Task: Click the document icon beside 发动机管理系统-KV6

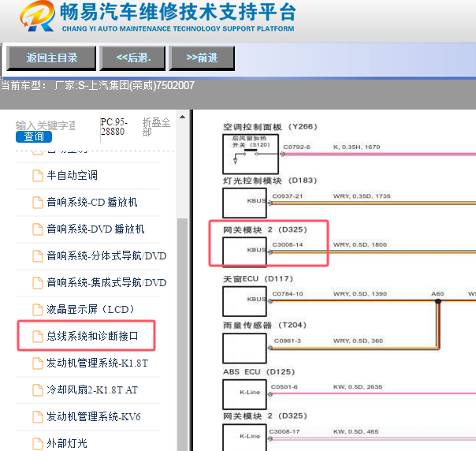Action: click(x=38, y=417)
